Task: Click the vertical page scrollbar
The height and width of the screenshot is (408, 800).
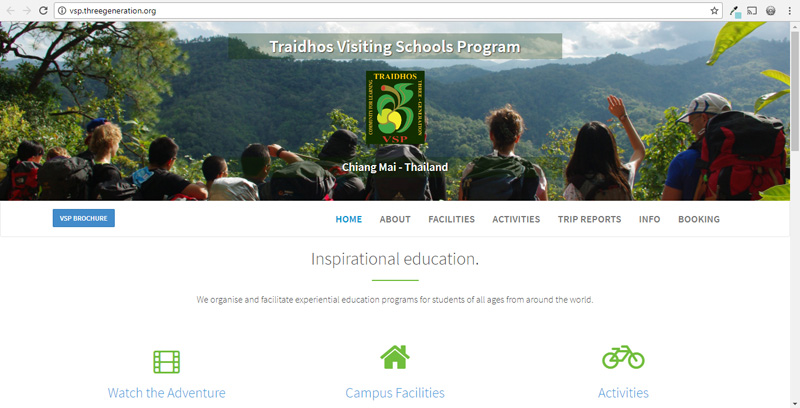Action: pos(795,214)
